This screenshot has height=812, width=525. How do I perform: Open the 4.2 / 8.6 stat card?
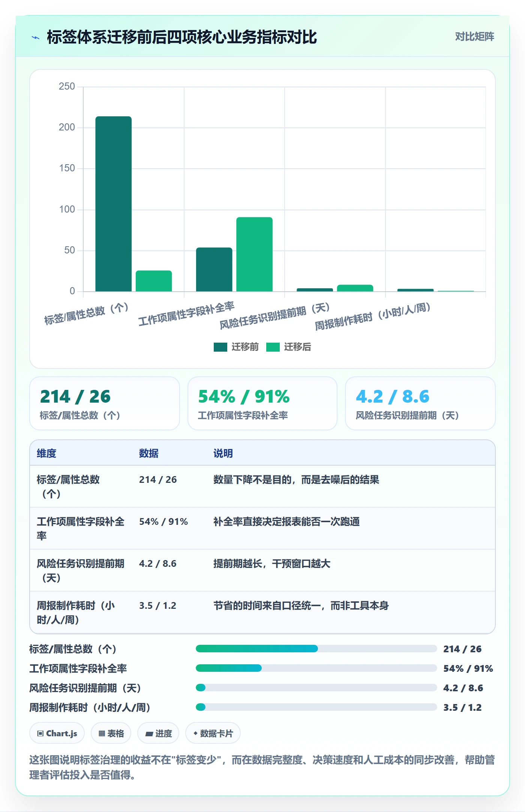(x=420, y=403)
